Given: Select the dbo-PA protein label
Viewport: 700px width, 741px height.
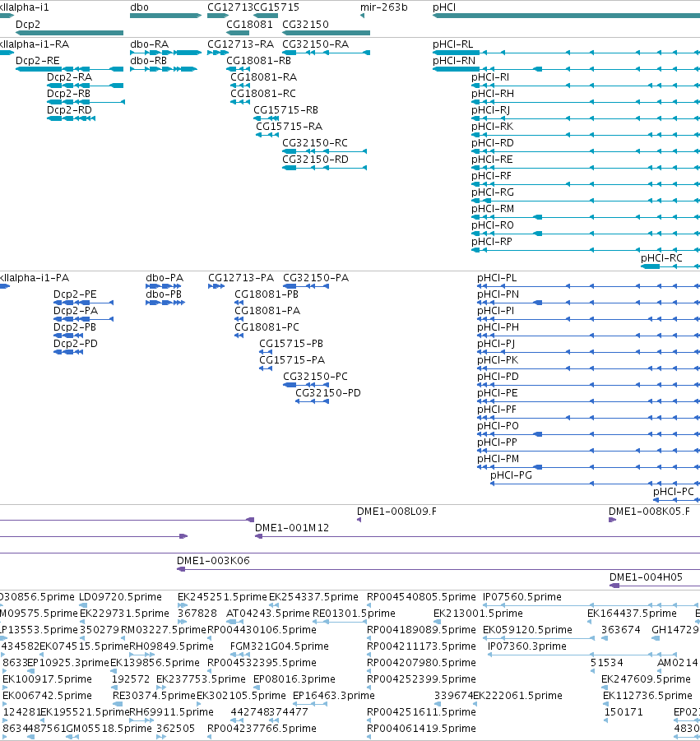Looking at the screenshot, I should click(x=165, y=278).
